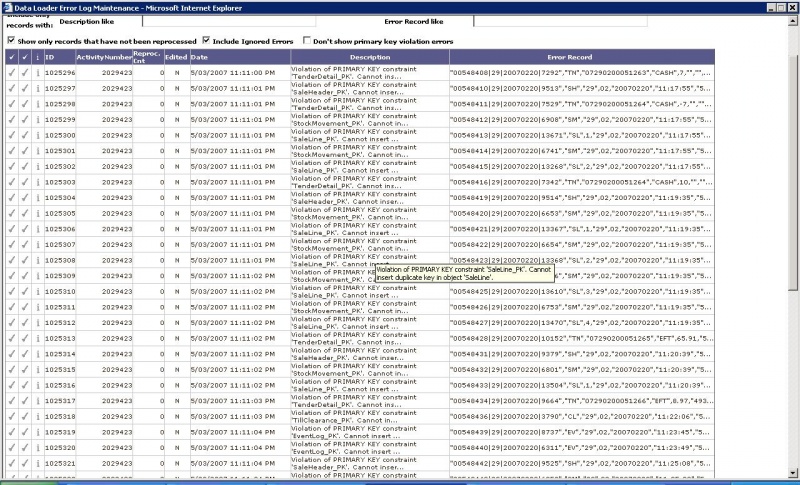Click second checkmark icon in row 1025306

point(24,229)
